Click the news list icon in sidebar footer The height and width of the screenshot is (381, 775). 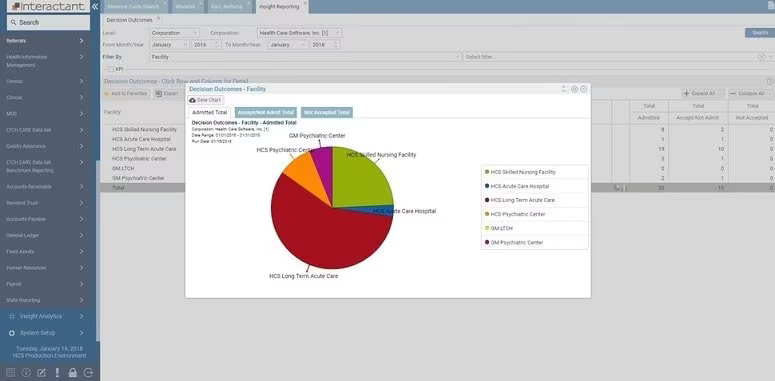[11, 373]
